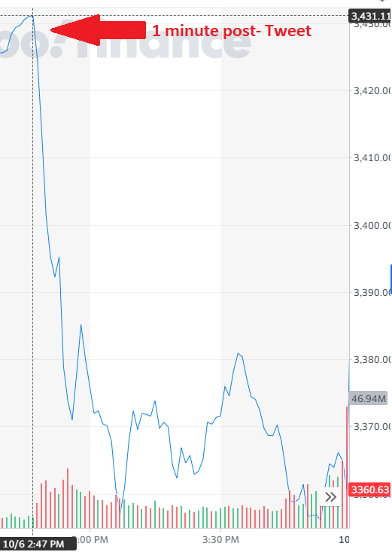Click the '1 minute post- Tweet' annotation text
Screen dimensions: 392x558
tap(232, 31)
